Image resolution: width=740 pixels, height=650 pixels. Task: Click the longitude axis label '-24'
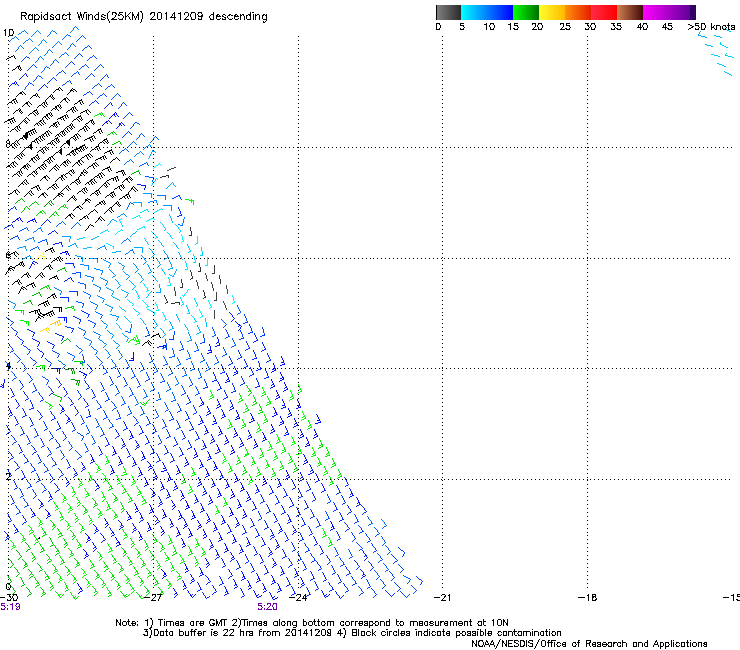pos(298,597)
